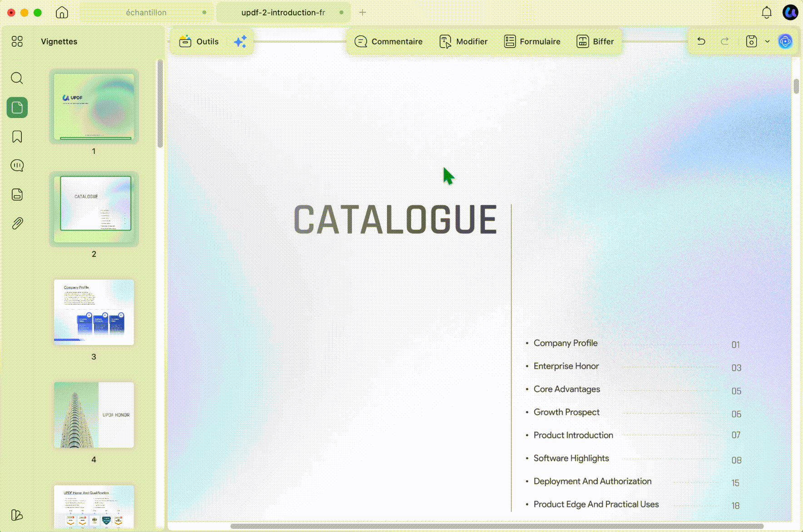Redo the last action
The image size is (803, 532).
(x=725, y=41)
